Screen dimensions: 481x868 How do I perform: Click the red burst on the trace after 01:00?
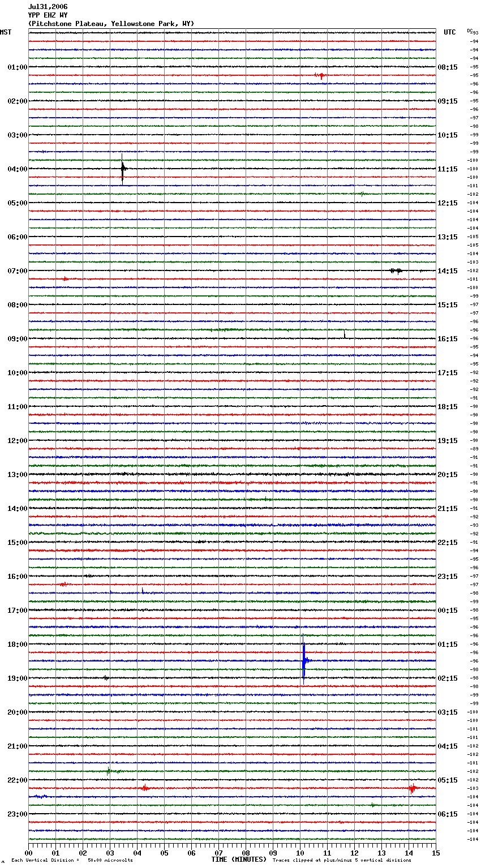click(x=320, y=75)
